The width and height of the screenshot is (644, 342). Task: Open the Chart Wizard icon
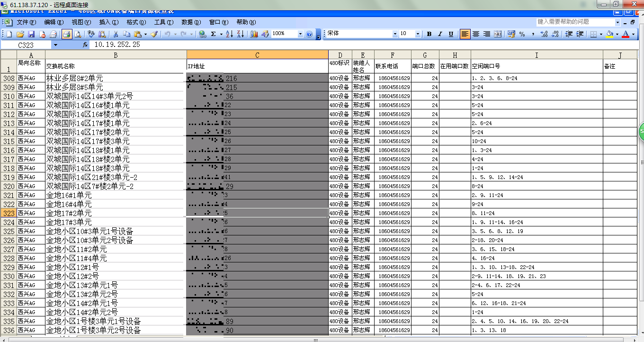(254, 34)
